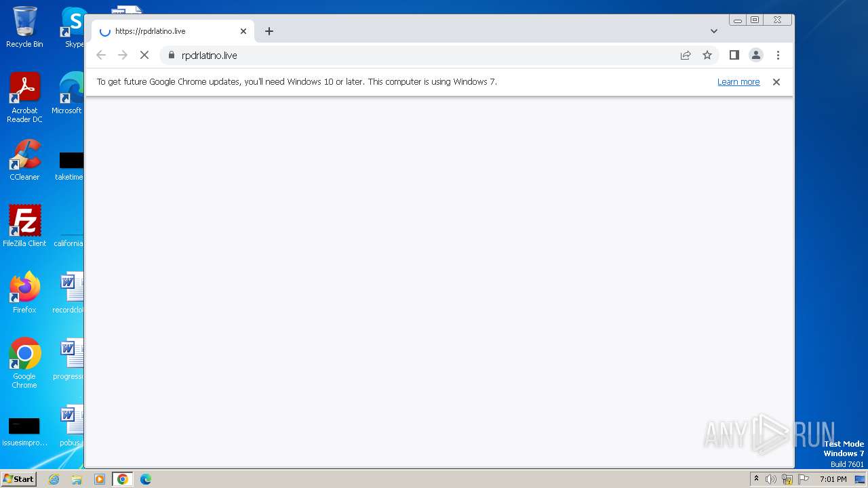The width and height of the screenshot is (868, 488).
Task: Open the tab search chevron
Action: [714, 31]
